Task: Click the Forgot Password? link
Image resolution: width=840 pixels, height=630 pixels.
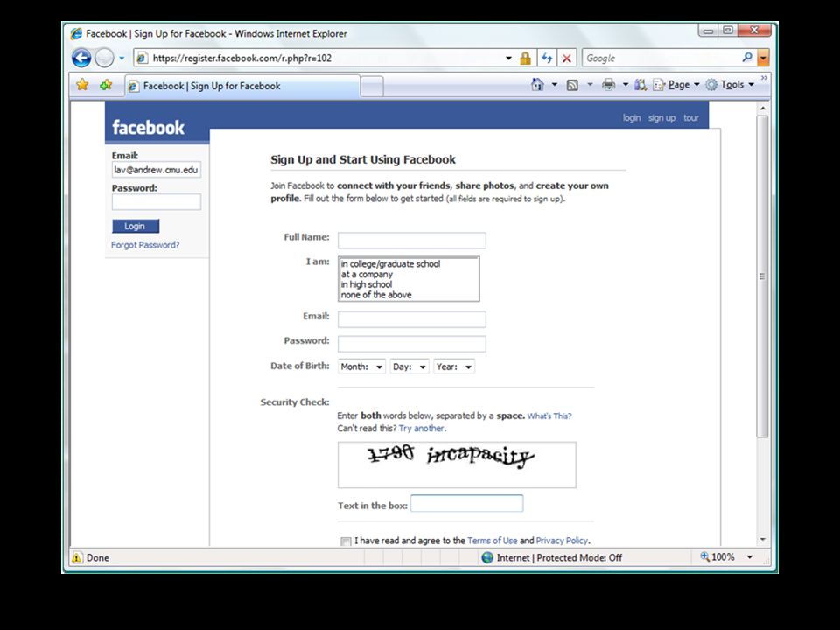Action: 145,245
